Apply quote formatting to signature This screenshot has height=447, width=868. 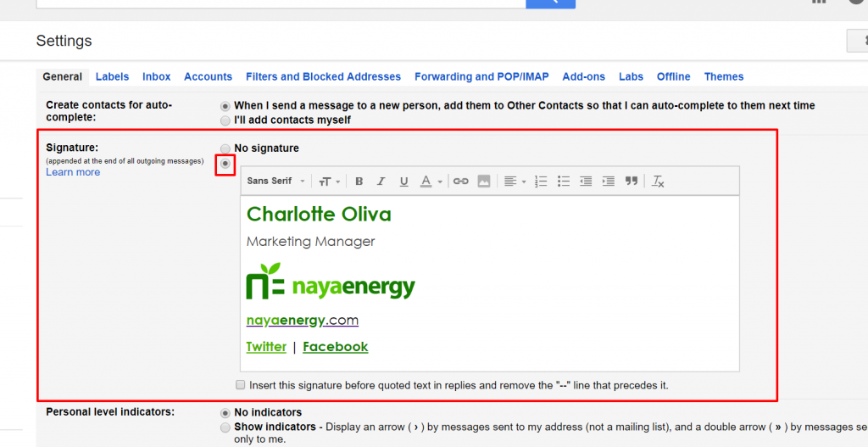631,182
